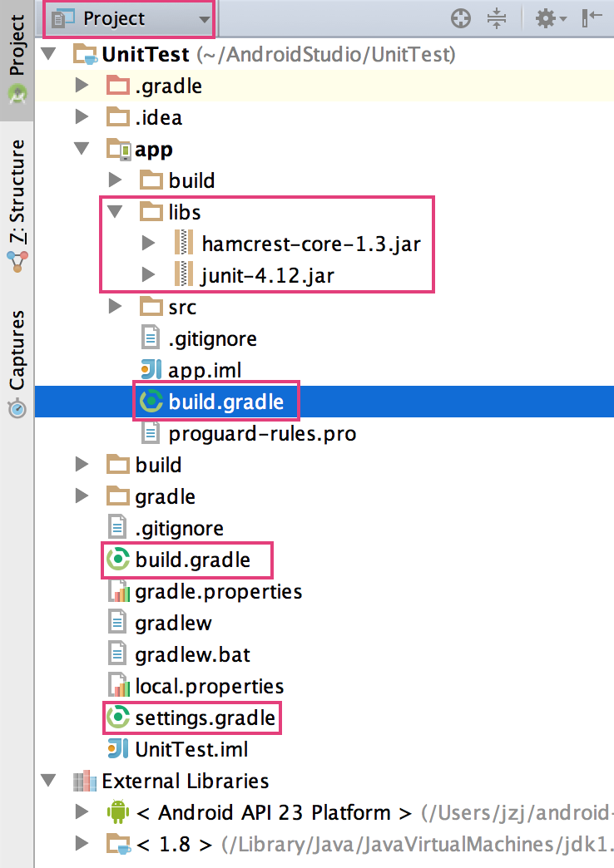This screenshot has width=614, height=868.
Task: Click the gradle.properties file icon
Action: point(120,592)
